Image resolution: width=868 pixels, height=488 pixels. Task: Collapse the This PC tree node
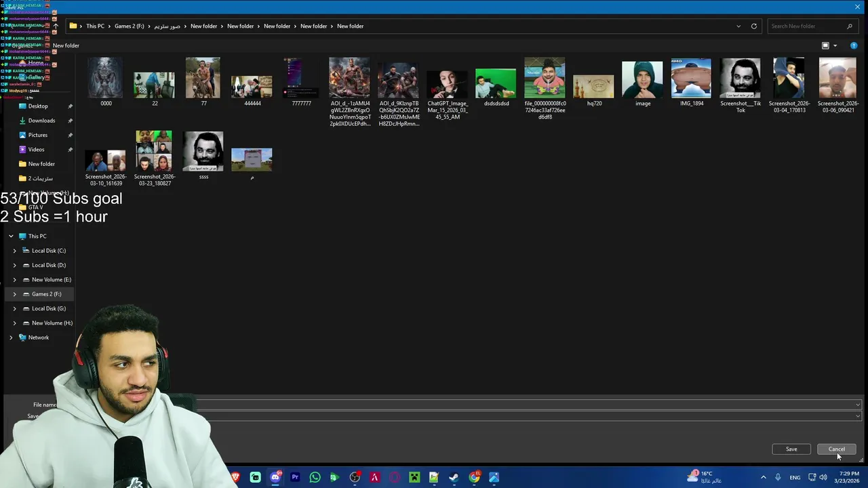[11, 236]
